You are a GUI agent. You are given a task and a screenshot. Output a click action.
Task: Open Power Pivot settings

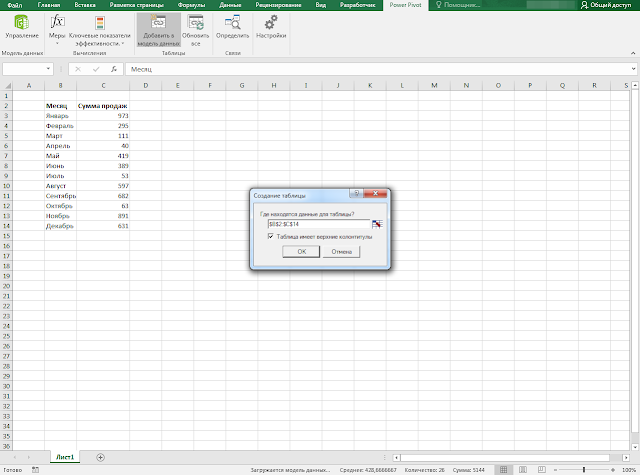point(271,27)
